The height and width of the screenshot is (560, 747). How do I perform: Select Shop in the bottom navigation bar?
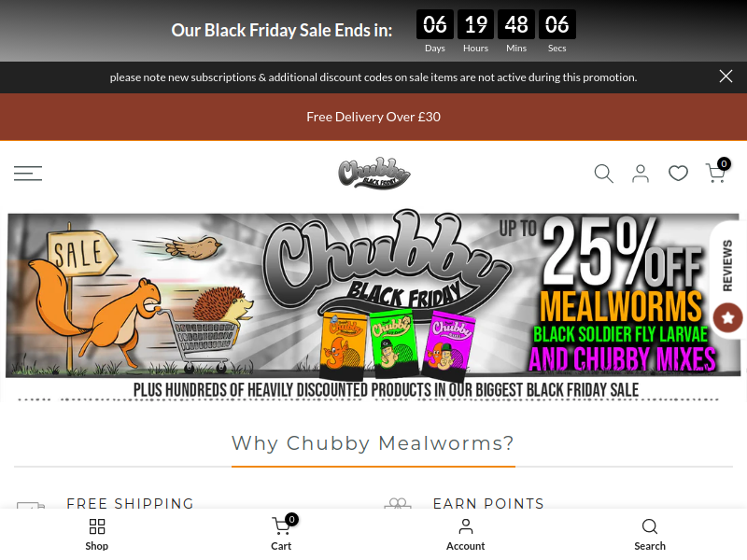(97, 534)
